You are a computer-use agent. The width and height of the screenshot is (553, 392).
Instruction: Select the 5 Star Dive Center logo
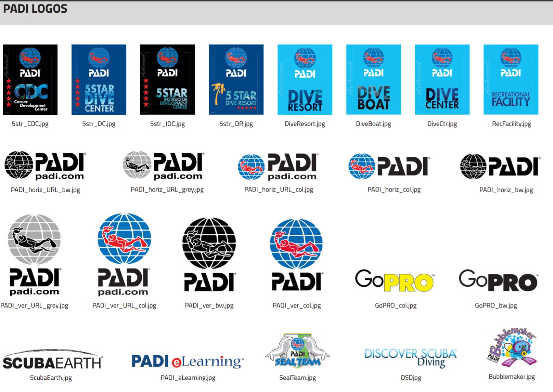pos(99,80)
